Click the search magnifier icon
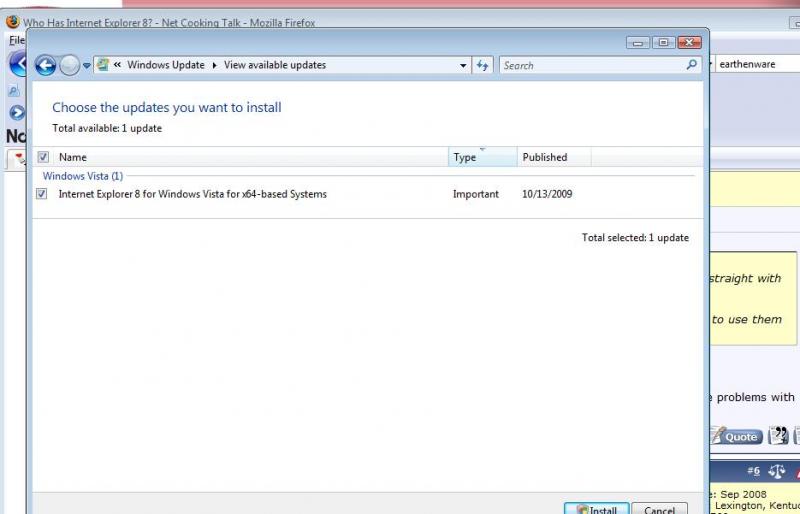 pos(691,65)
